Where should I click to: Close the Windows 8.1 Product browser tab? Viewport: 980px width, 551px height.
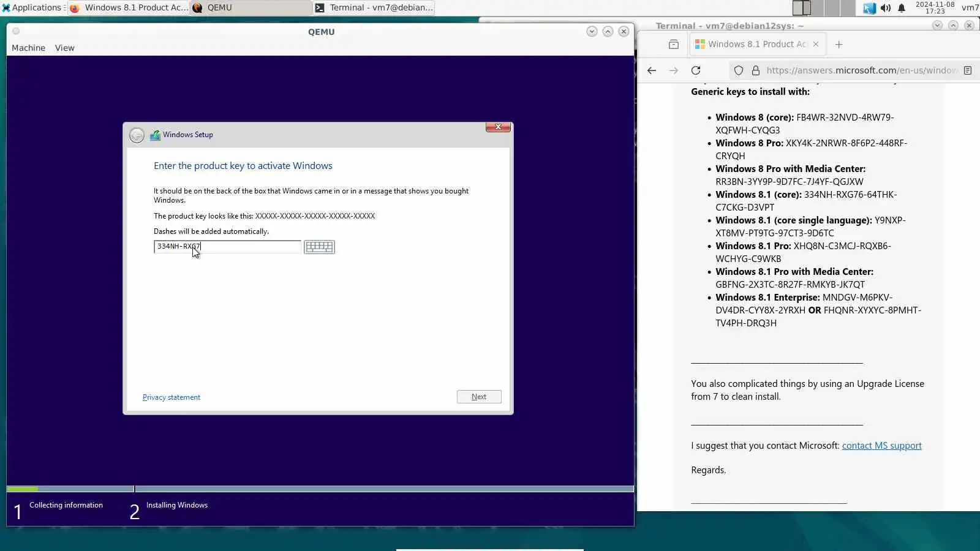(816, 44)
